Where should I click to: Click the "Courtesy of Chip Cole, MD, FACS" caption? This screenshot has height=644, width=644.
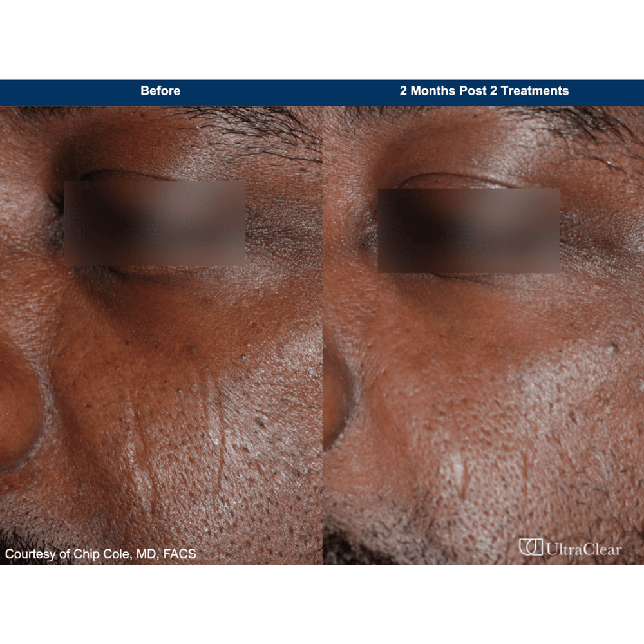point(100,554)
